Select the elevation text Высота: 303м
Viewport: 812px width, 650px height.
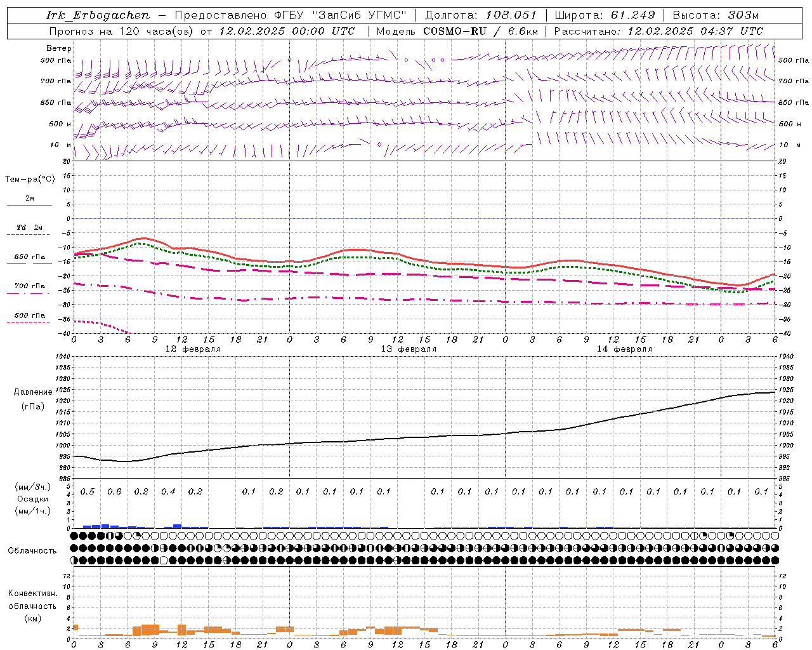716,15
